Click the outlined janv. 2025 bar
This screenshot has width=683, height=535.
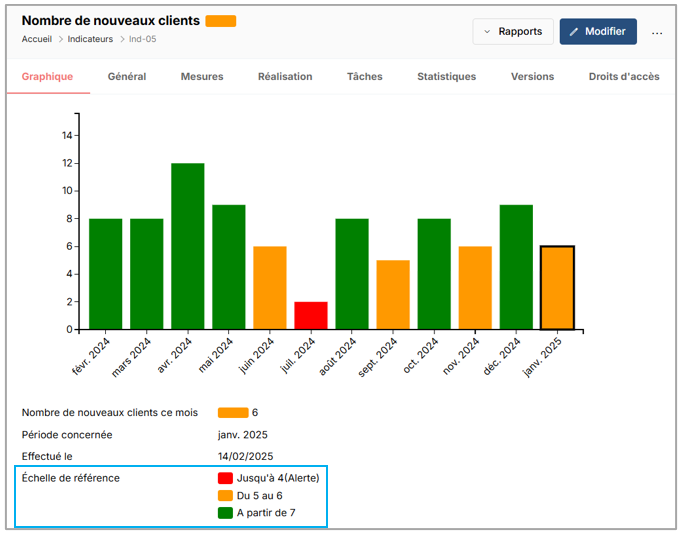click(x=557, y=288)
